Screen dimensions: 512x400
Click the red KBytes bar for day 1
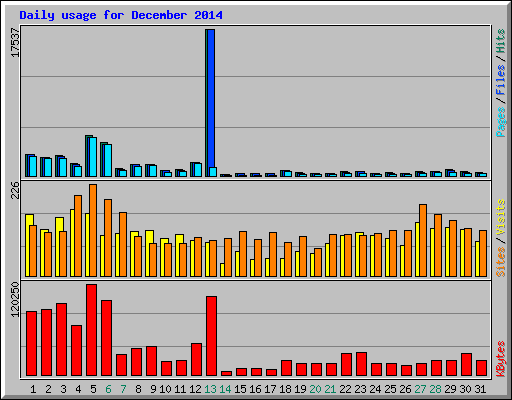(31, 344)
